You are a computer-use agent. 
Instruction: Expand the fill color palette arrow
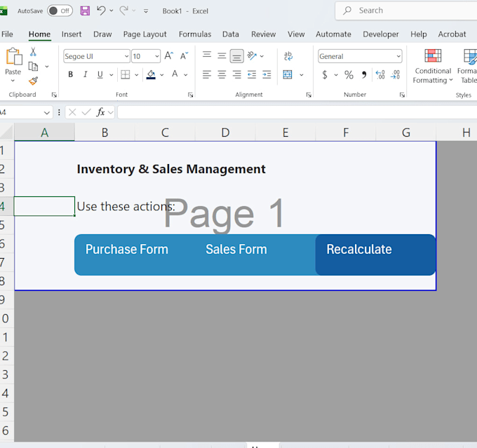pos(162,74)
